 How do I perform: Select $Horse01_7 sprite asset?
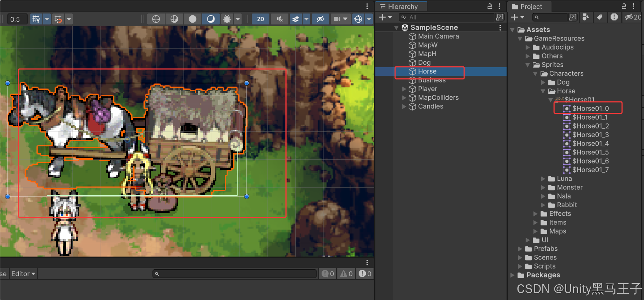click(590, 170)
